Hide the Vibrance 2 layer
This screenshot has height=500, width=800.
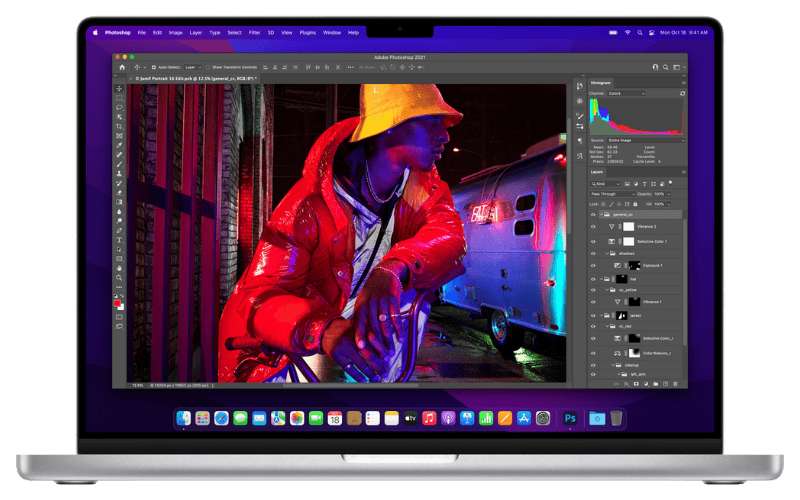(593, 227)
